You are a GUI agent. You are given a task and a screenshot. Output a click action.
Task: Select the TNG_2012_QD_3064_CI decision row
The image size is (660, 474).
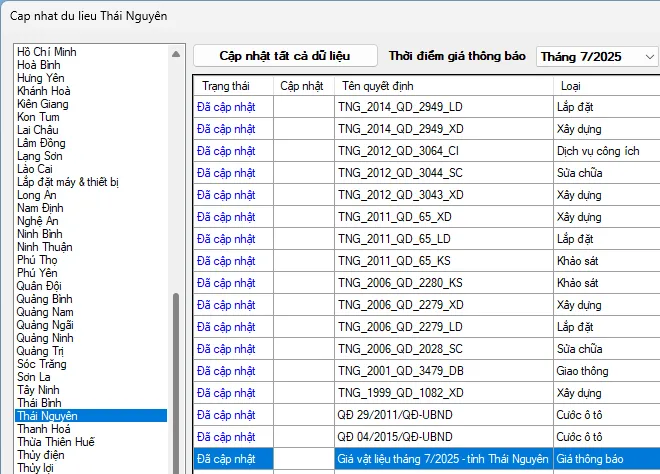(398, 151)
